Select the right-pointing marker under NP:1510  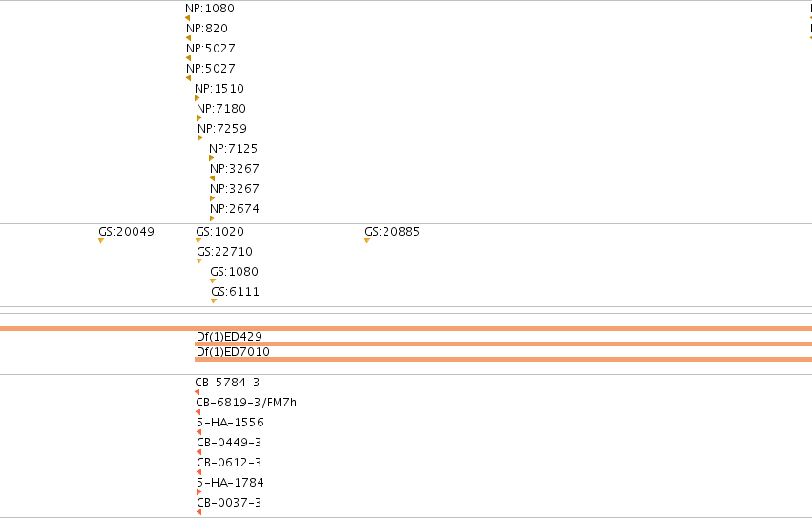pos(198,98)
